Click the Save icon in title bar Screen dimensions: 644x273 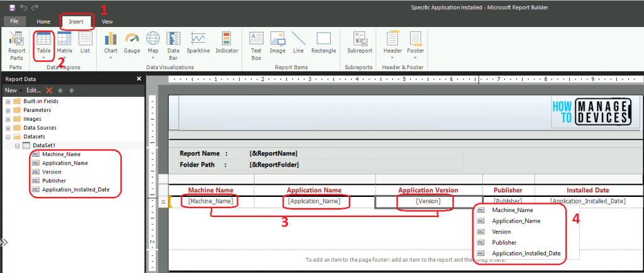pyautogui.click(x=12, y=8)
